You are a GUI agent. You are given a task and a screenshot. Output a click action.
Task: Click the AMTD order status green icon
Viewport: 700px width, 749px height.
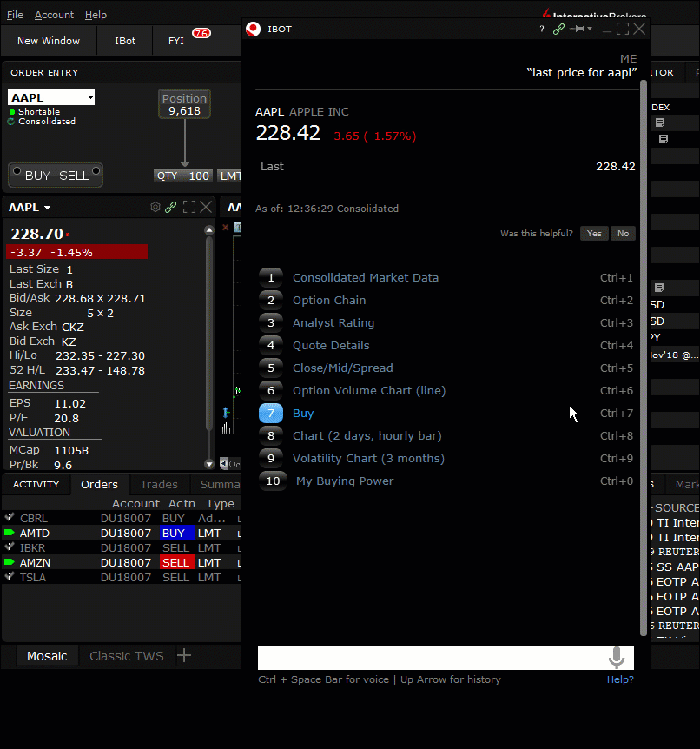coord(9,533)
